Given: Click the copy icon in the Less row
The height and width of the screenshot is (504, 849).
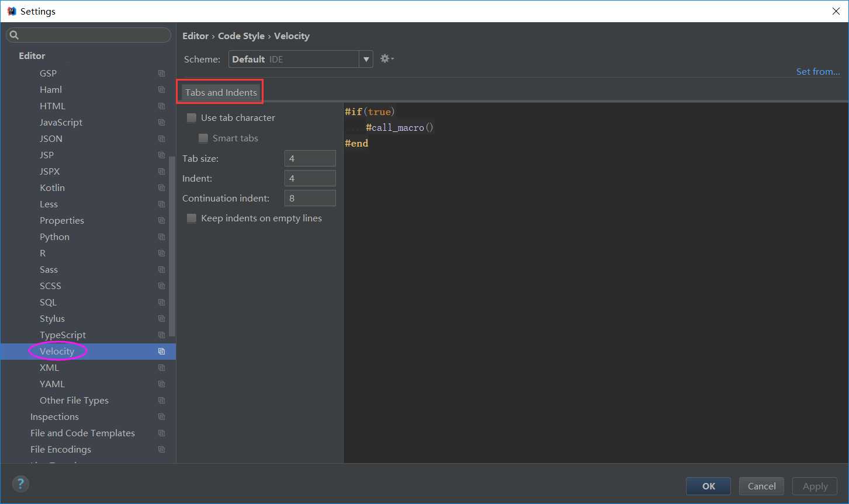Looking at the screenshot, I should click(162, 204).
